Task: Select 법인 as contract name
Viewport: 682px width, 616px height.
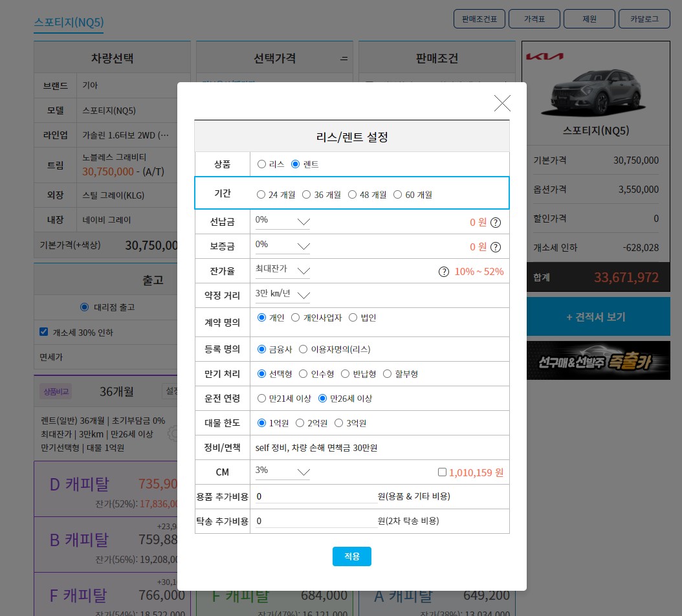Action: (353, 318)
